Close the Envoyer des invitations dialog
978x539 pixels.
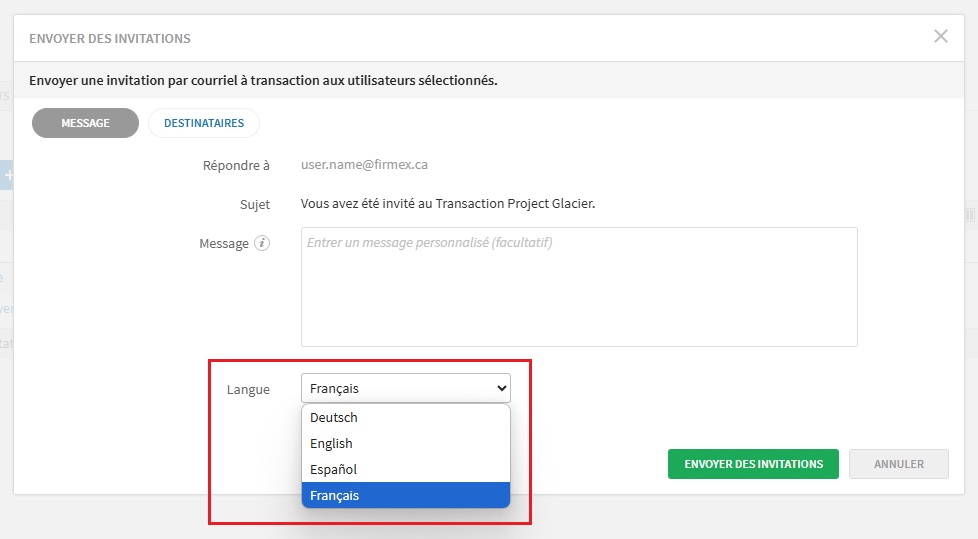click(941, 36)
